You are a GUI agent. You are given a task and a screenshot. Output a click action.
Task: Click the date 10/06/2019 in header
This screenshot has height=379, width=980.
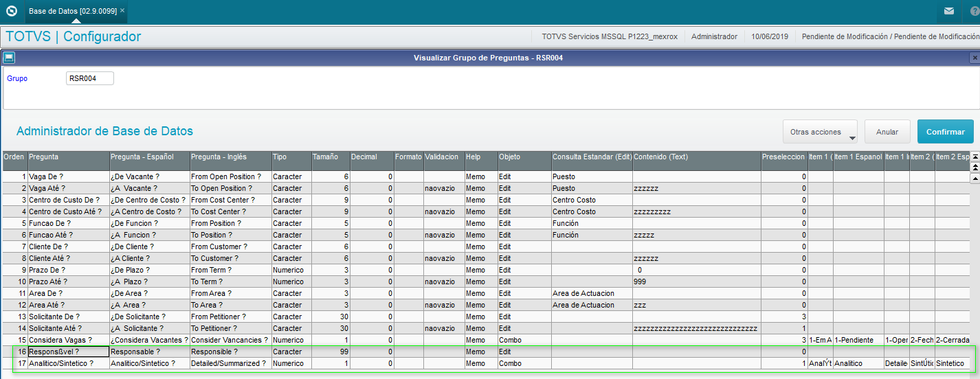point(770,36)
